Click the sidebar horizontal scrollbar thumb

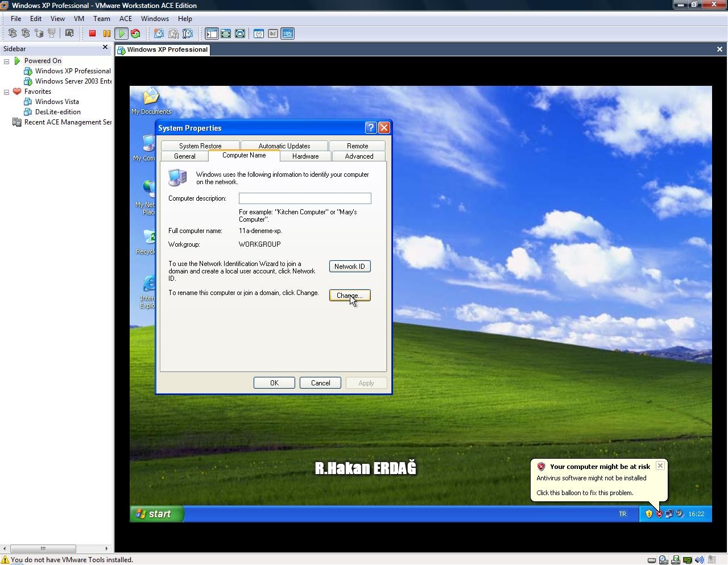coord(43,549)
